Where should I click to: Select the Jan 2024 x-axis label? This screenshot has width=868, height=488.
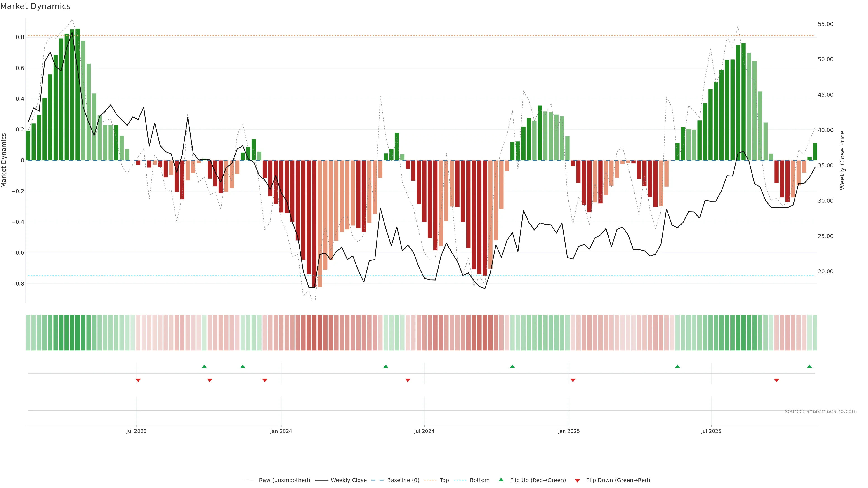coord(281,431)
